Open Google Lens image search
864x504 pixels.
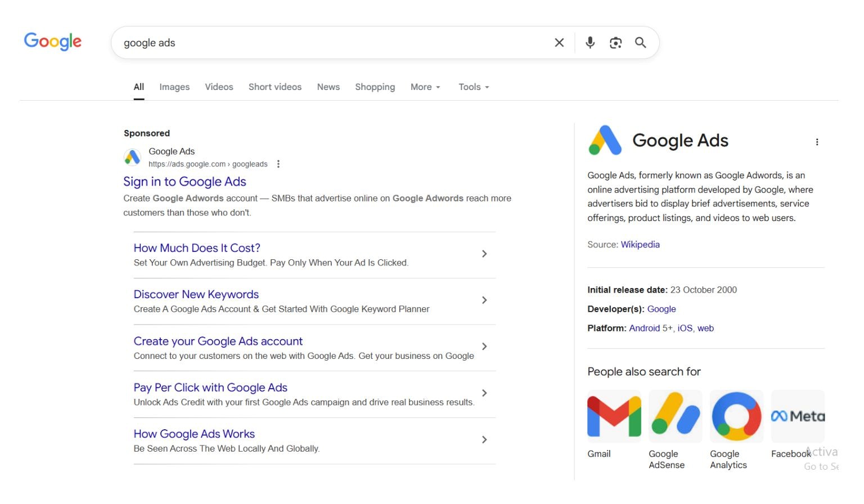[615, 42]
